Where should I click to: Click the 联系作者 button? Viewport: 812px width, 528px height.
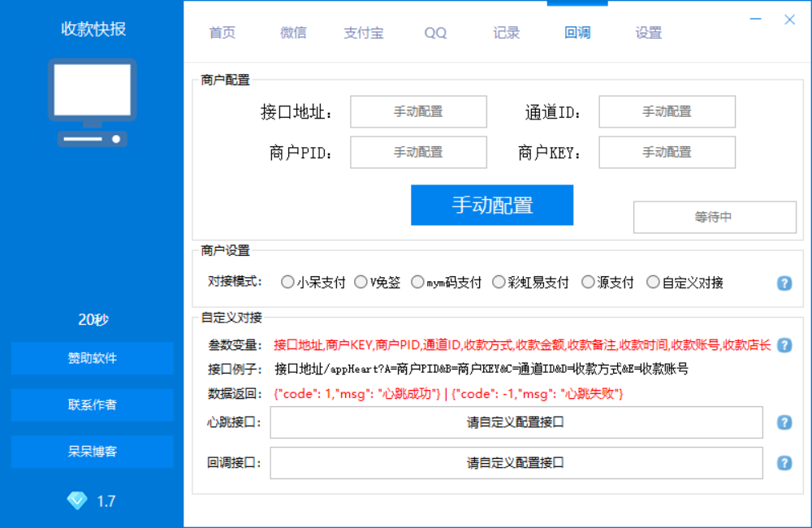point(93,405)
